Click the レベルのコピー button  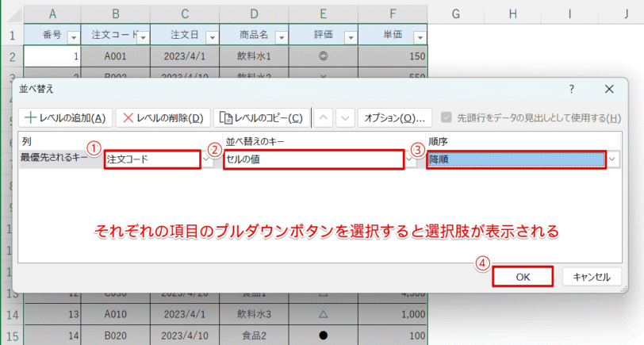pyautogui.click(x=261, y=118)
